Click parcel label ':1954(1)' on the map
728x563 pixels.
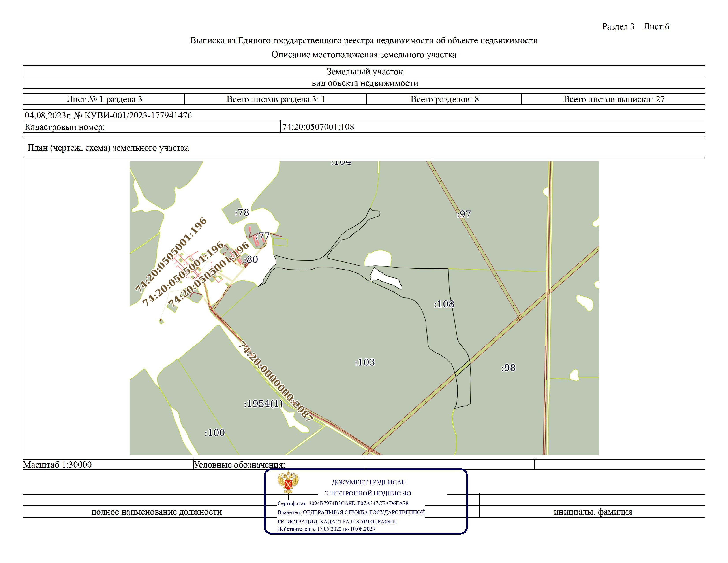(263, 404)
